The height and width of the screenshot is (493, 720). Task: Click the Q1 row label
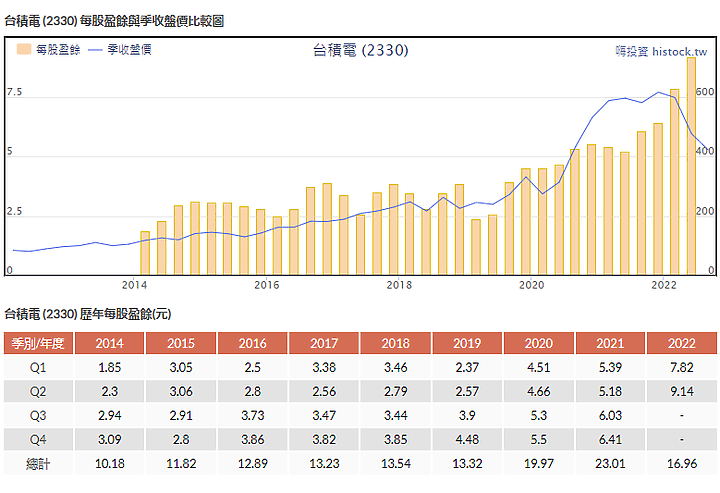(x=38, y=367)
